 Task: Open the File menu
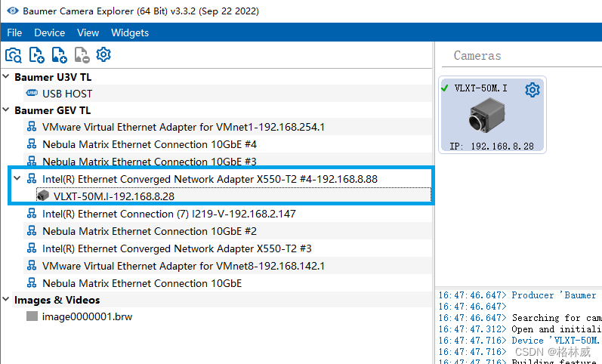click(x=14, y=32)
